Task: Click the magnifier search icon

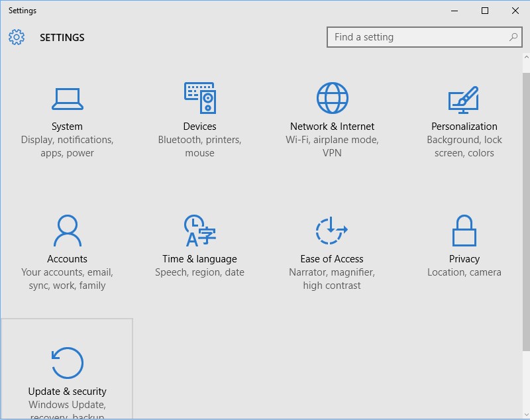Action: pyautogui.click(x=513, y=37)
